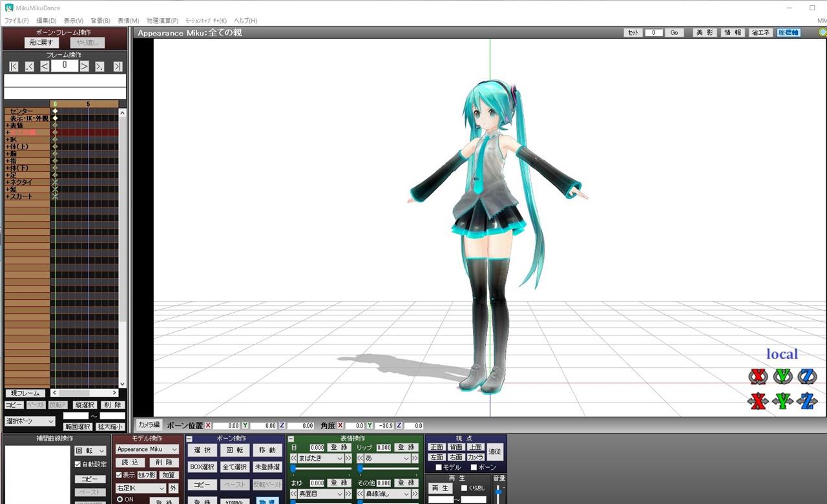Open the 表示(V) menu
The image size is (827, 504).
tap(73, 21)
